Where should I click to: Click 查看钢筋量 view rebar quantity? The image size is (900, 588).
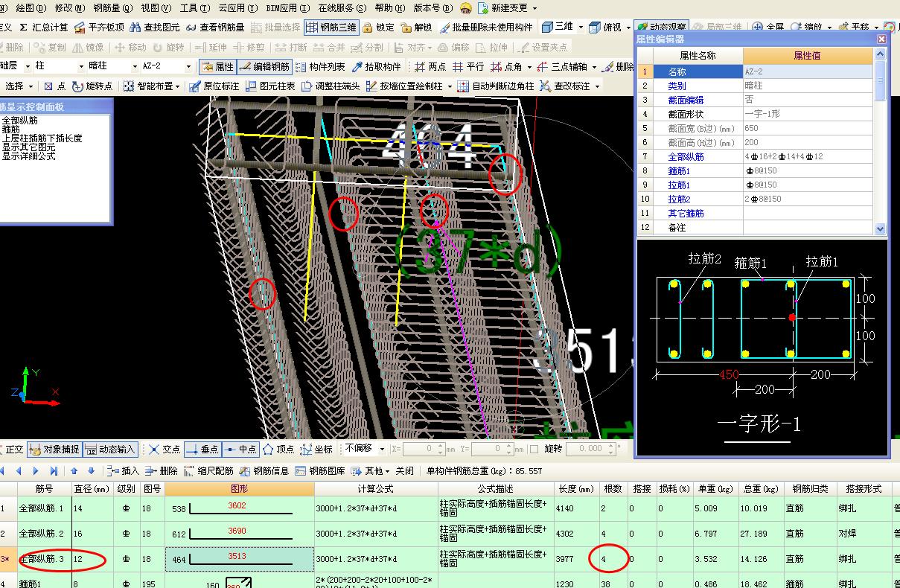coord(214,27)
